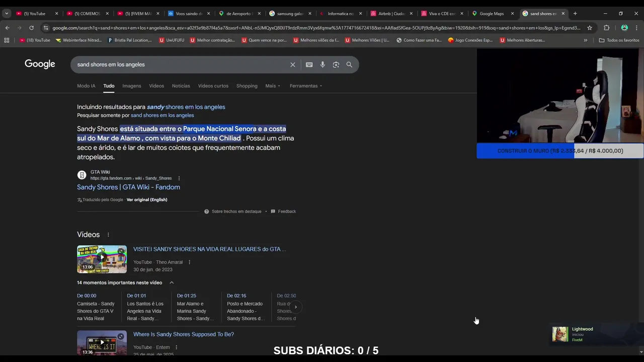Open options for Entem video result
Screen dimensions: 644x362
(x=176, y=347)
